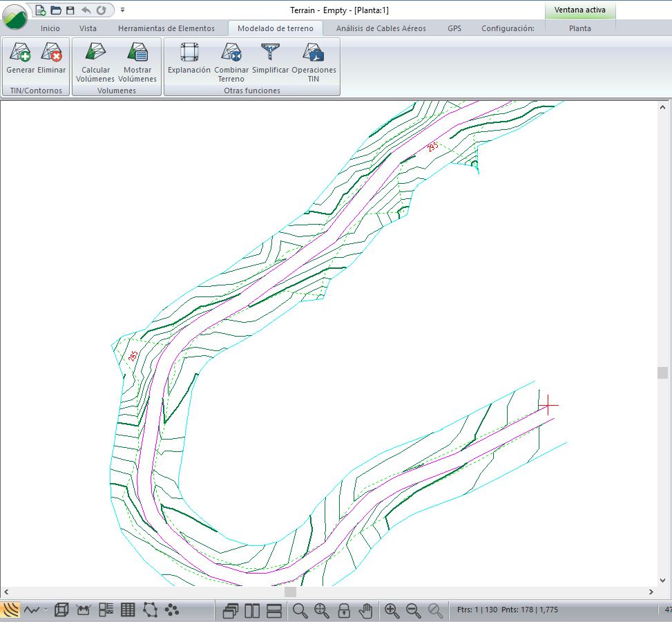
Task: Switch to the Inicio tab
Action: [50, 28]
